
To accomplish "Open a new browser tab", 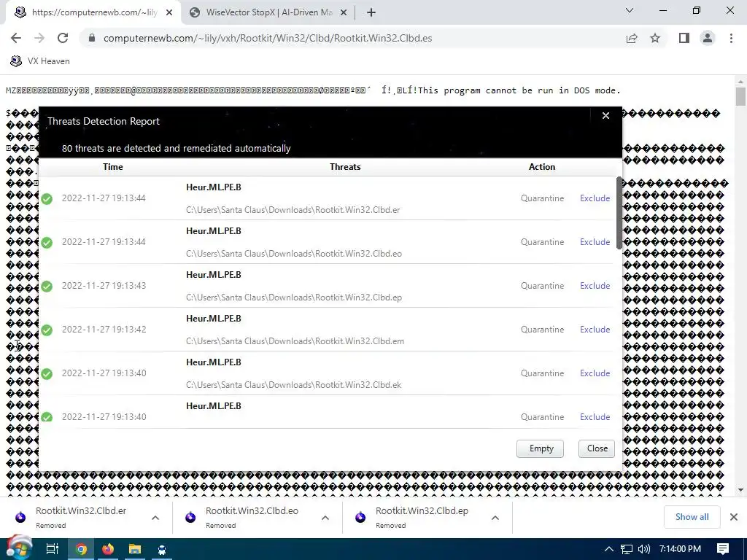I will [371, 13].
